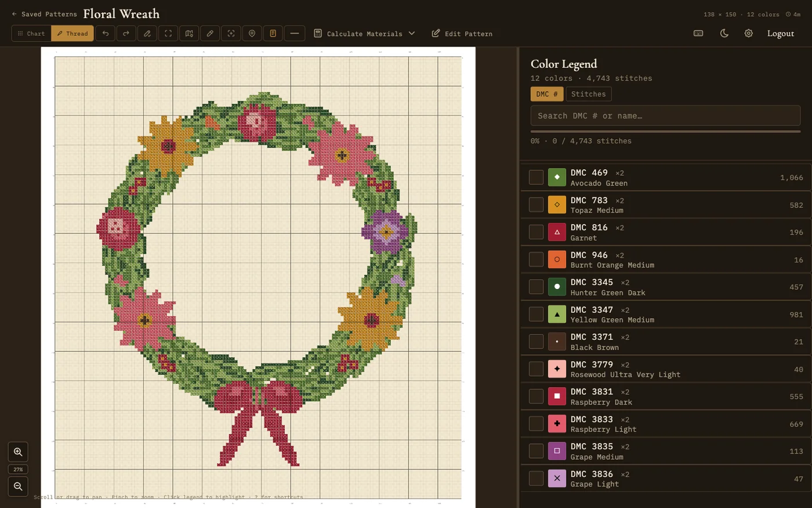Select the highlighter marker tool

[x=147, y=34]
